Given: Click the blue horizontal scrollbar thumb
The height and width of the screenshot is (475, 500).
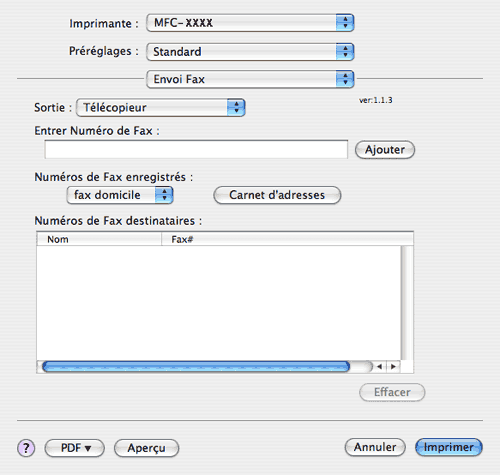Looking at the screenshot, I should (196, 367).
